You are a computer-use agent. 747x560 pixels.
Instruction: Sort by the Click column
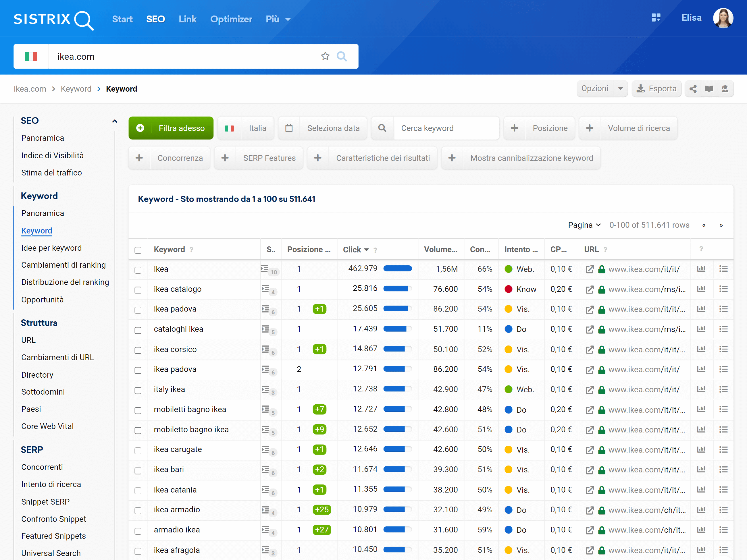[356, 250]
